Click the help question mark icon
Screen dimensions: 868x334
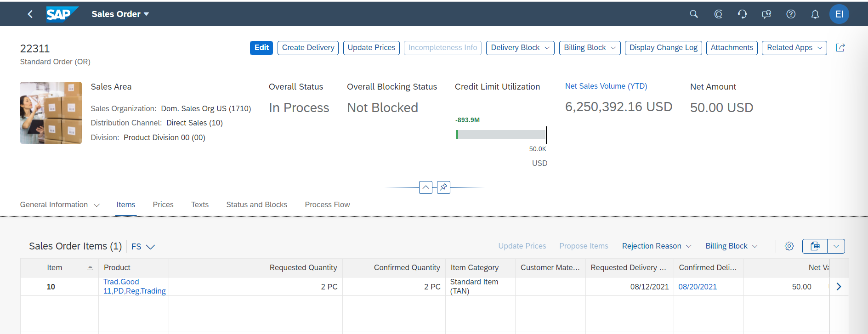tap(791, 14)
